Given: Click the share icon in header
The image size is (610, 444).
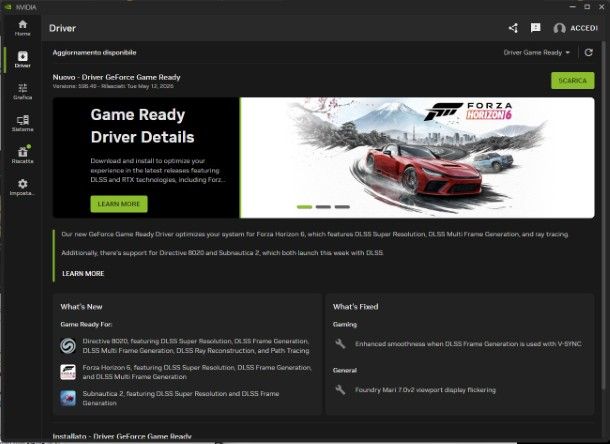Looking at the screenshot, I should click(513, 28).
